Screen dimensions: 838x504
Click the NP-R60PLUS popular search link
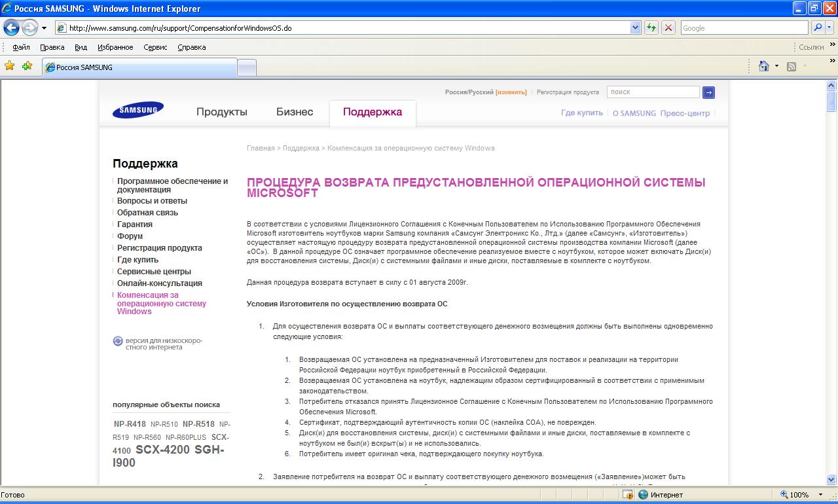point(185,437)
